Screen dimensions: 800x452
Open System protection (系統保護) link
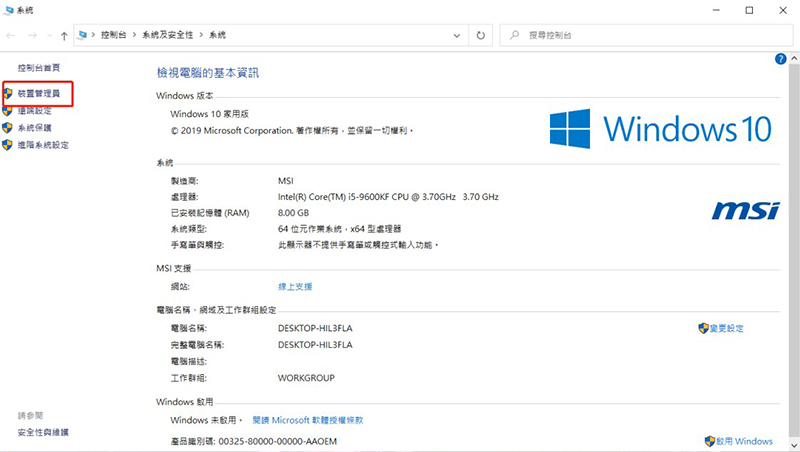(x=35, y=128)
